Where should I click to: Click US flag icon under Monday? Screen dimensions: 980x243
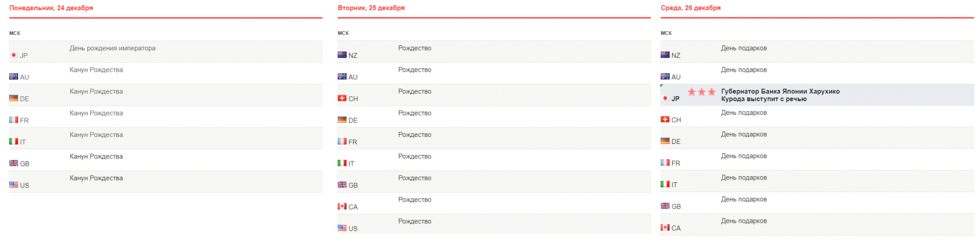(14, 185)
